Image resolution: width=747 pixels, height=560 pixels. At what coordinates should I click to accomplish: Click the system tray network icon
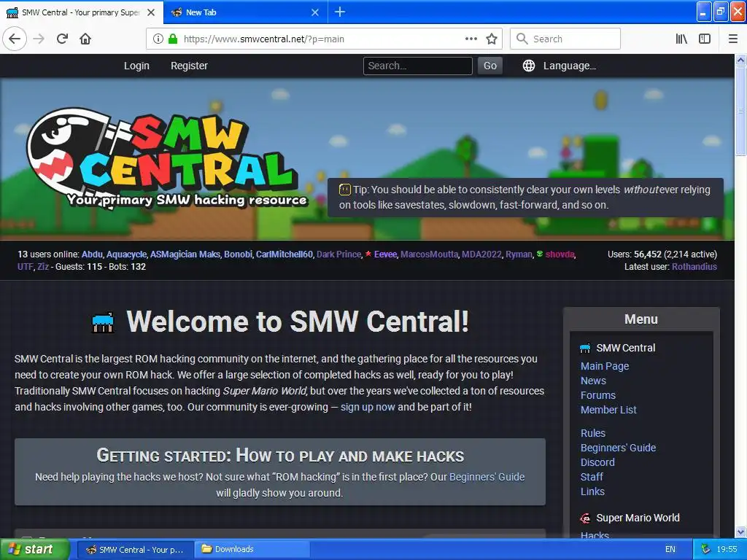pyautogui.click(x=705, y=549)
